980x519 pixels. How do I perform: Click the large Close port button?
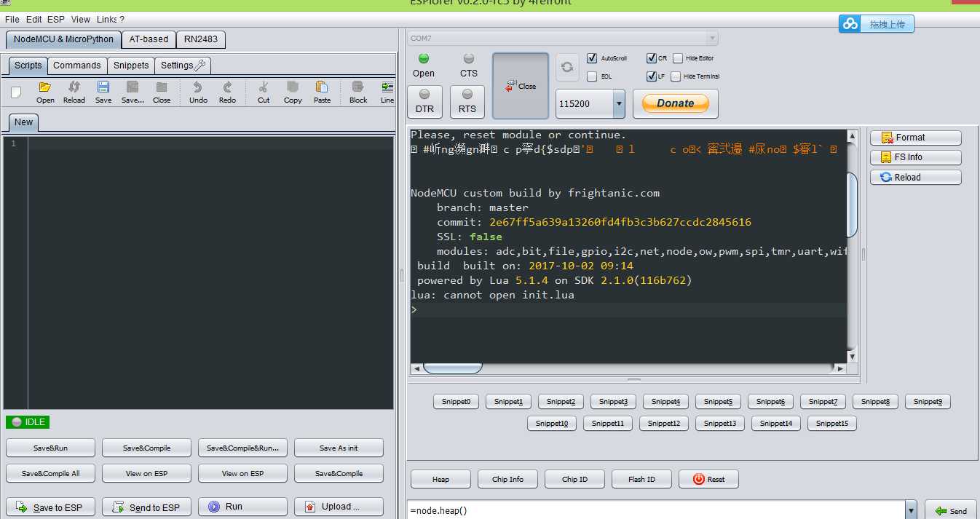[521, 86]
